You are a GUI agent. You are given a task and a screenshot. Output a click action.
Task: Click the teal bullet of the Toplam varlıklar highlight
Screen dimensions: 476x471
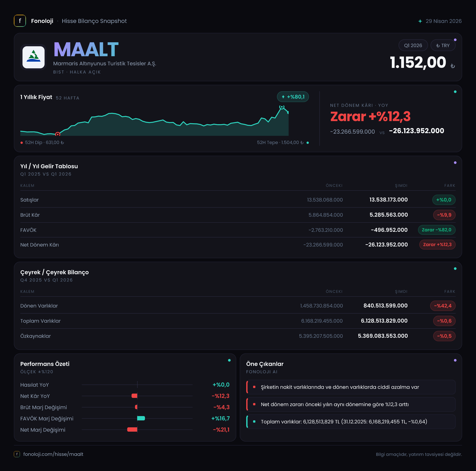[254, 421]
